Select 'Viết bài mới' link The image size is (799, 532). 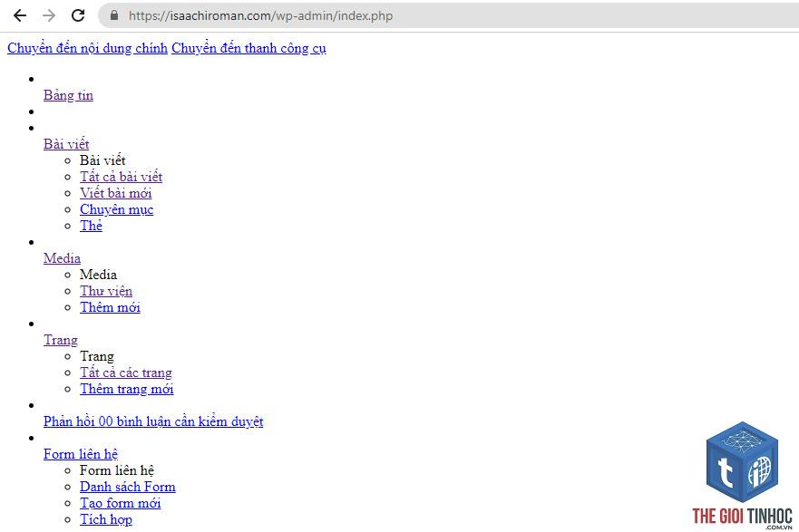(x=116, y=193)
